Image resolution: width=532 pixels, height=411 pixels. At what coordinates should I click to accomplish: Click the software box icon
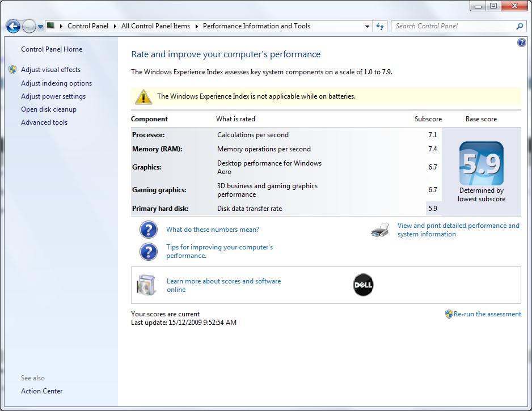146,285
